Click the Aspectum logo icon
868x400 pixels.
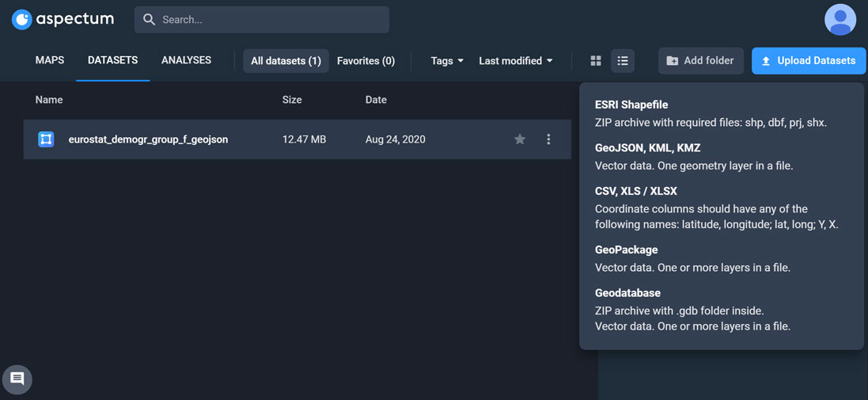(22, 20)
